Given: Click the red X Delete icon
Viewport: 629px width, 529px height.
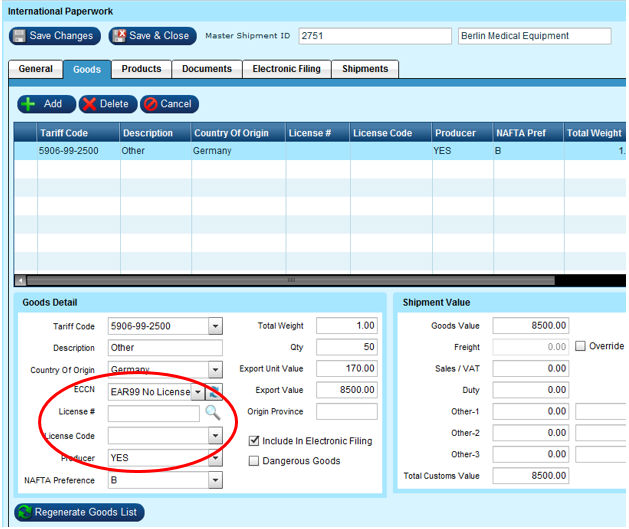Looking at the screenshot, I should click(x=89, y=104).
